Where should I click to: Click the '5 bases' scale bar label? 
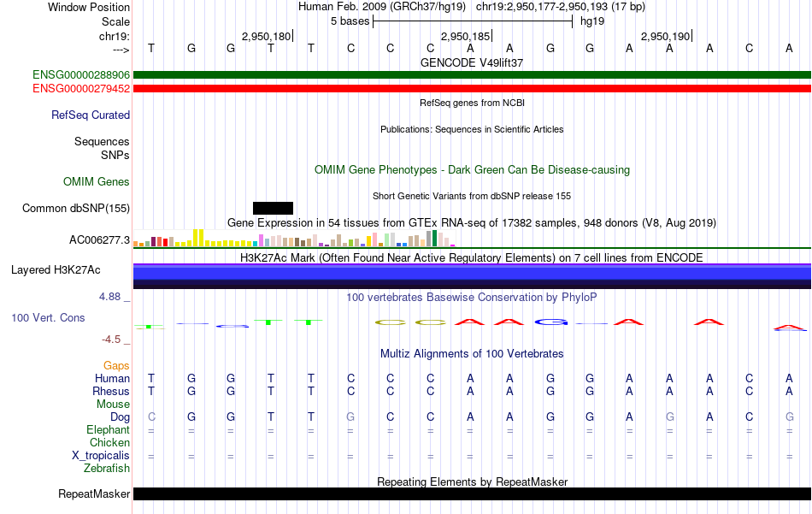coord(350,21)
